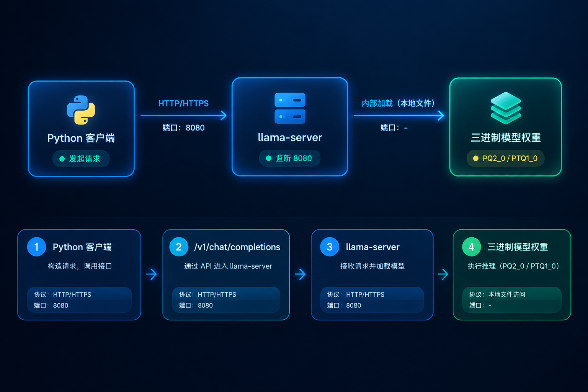Select the step 2 number badge
The height and width of the screenshot is (392, 588).
click(x=179, y=247)
